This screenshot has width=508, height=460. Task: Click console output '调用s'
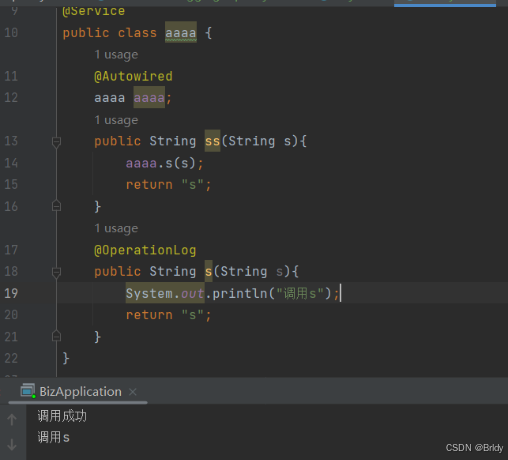tap(54, 437)
